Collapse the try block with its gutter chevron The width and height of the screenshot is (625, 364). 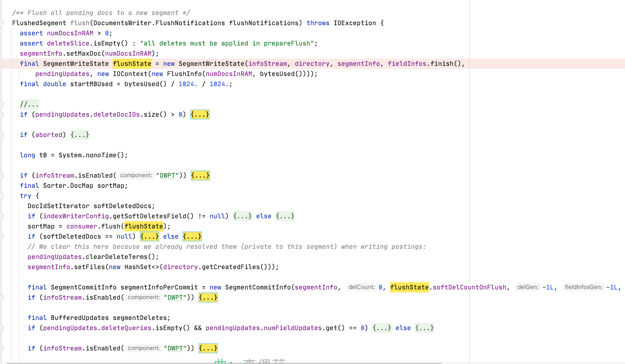pyautogui.click(x=2, y=196)
